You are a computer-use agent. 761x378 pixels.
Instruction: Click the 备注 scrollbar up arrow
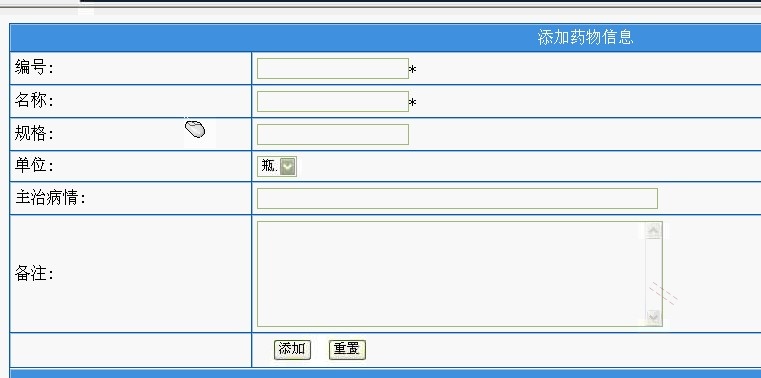point(654,230)
